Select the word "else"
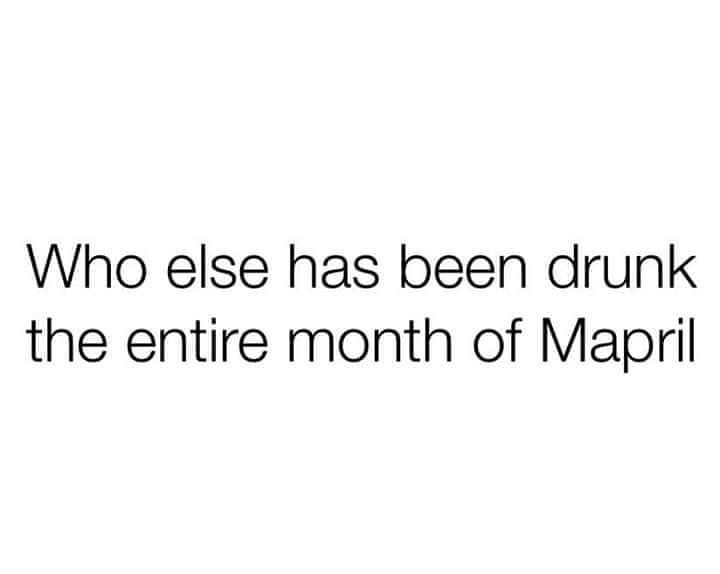 coord(217,266)
